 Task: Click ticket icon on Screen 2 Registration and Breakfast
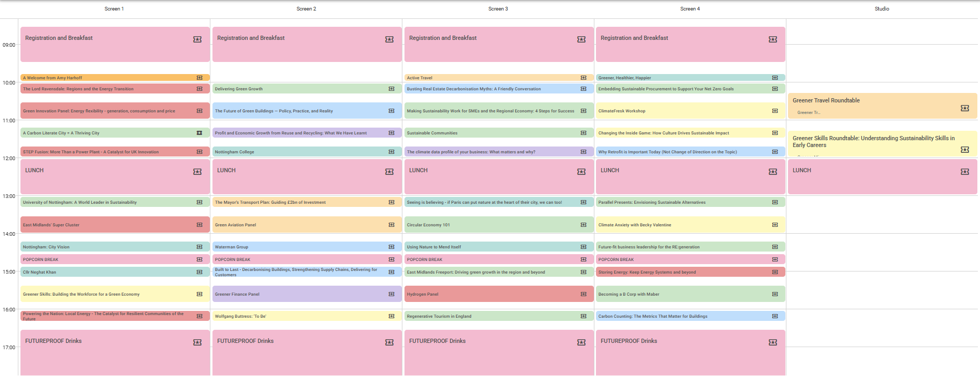tap(389, 39)
